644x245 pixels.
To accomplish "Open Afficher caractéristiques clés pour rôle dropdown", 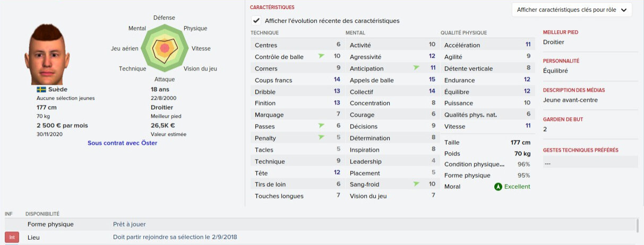I will click(x=571, y=10).
